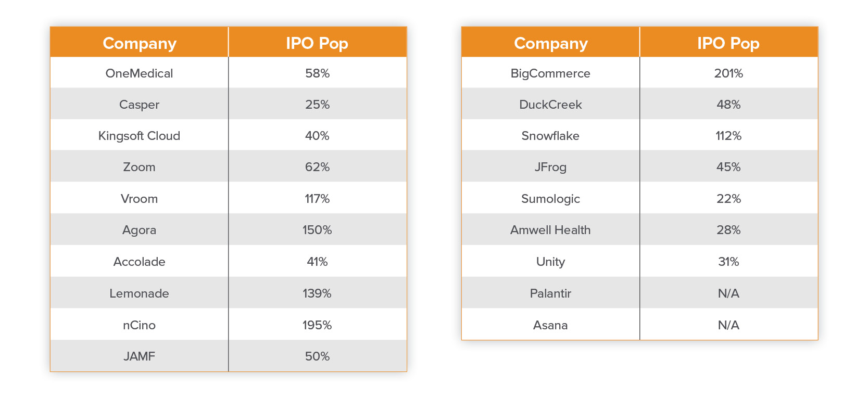The height and width of the screenshot is (398, 868).
Task: Click the JFrog company cell
Action: pos(550,167)
